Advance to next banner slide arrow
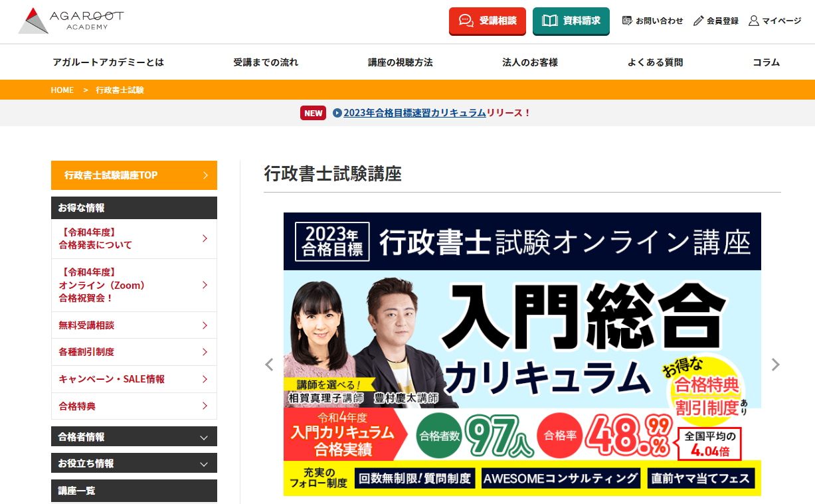815x504 pixels. click(775, 365)
